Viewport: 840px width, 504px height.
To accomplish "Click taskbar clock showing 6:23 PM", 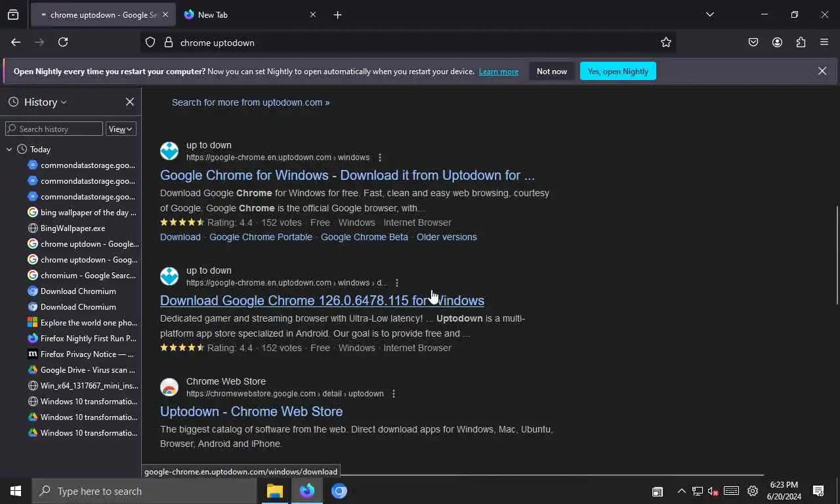I will coord(784,491).
